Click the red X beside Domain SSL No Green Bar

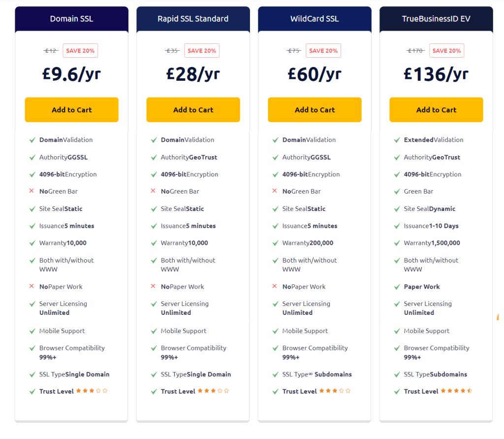coord(31,191)
